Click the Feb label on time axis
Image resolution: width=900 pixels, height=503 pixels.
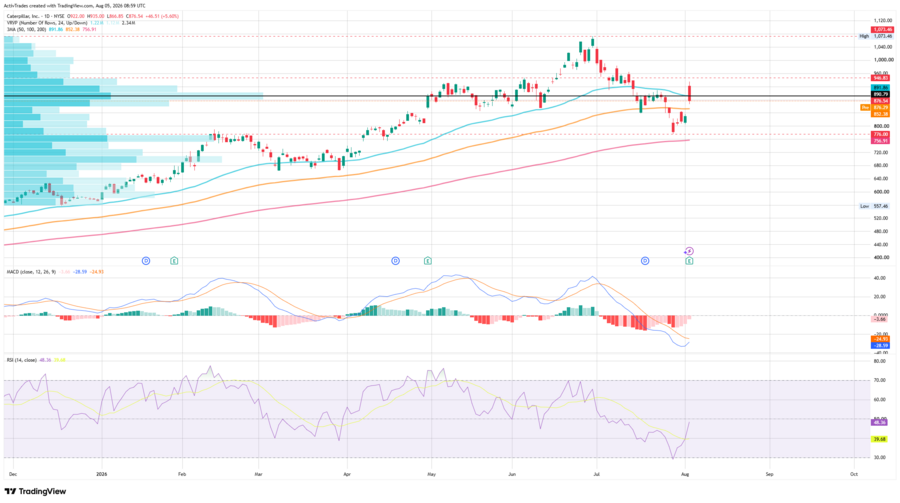(182, 474)
